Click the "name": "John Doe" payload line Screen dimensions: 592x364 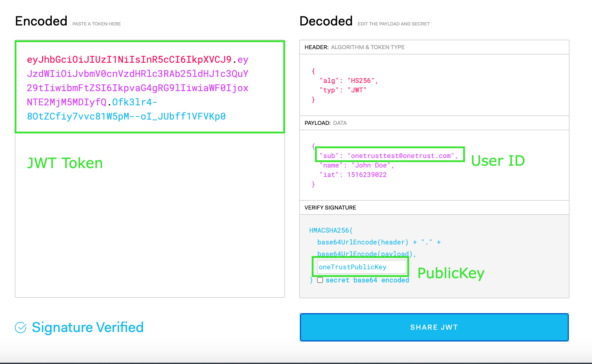[356, 165]
